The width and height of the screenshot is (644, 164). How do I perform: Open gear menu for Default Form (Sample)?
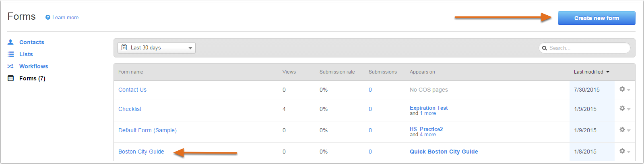[x=625, y=130]
